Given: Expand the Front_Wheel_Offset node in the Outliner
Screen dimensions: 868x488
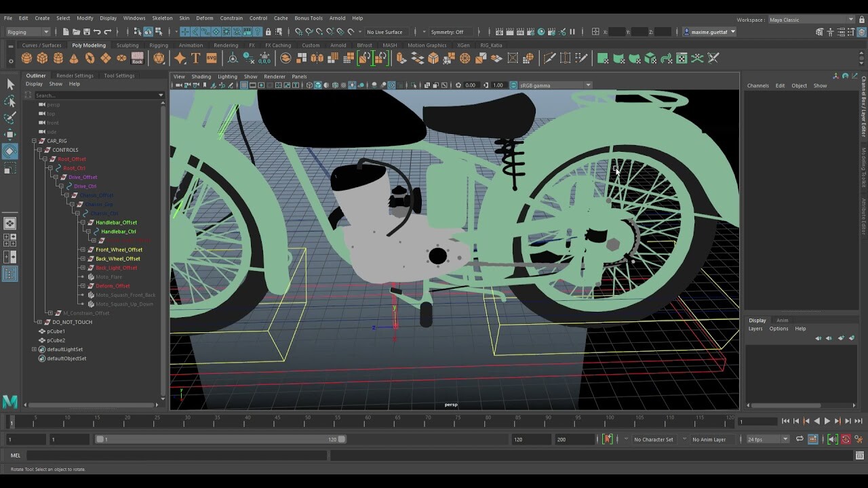Looking at the screenshot, I should click(82, 249).
